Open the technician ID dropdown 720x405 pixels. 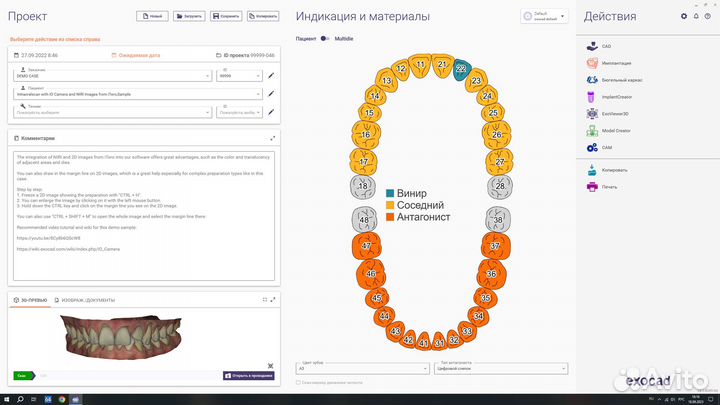(x=239, y=112)
